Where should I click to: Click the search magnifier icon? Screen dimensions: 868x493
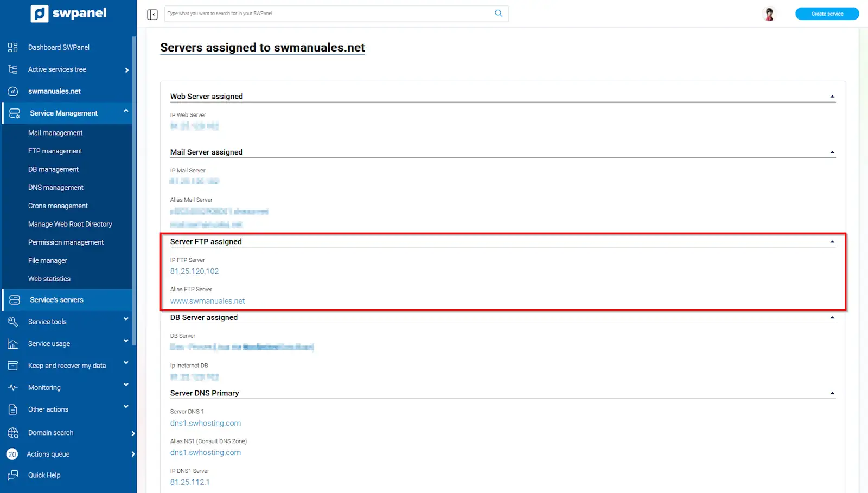(x=499, y=14)
